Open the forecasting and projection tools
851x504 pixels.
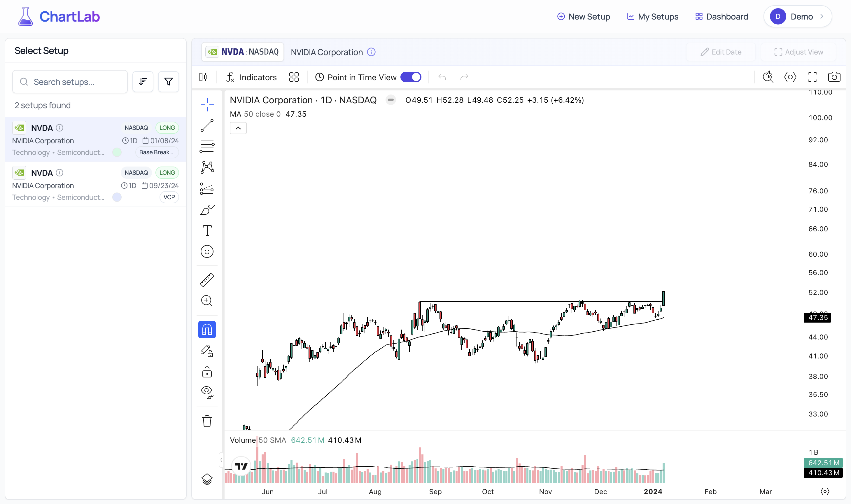coord(207,188)
